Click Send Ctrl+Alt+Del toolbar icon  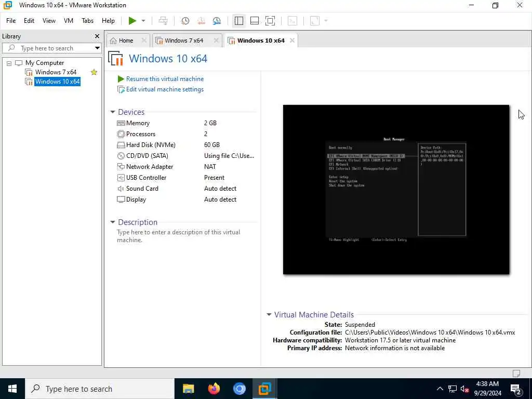[x=163, y=21]
